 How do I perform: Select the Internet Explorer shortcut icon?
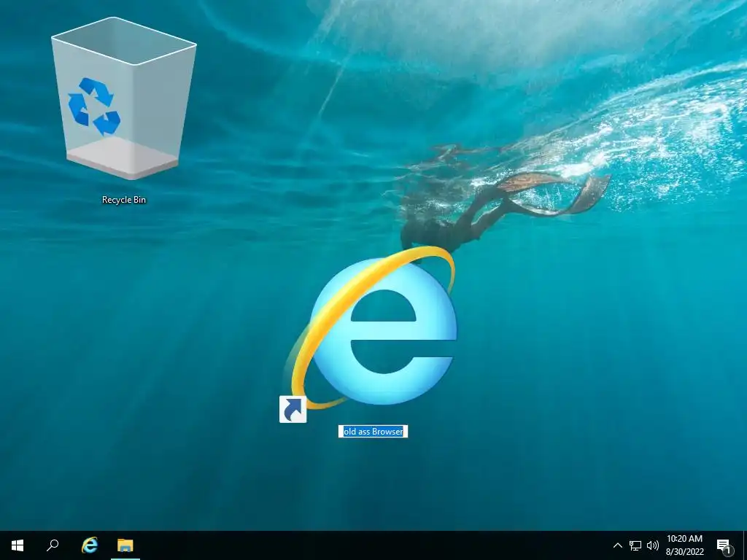(x=369, y=333)
